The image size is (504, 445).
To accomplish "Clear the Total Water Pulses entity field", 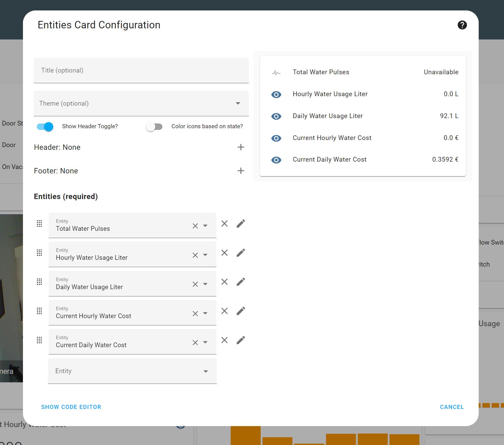I will pos(195,226).
